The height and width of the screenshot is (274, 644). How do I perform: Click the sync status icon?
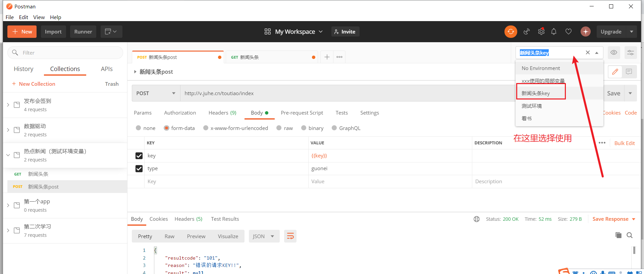[x=511, y=31]
